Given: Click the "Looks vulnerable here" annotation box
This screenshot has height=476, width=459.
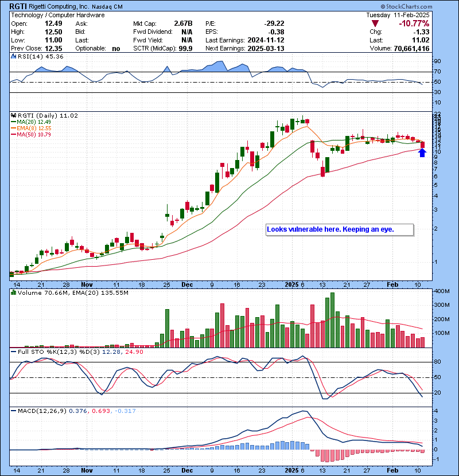Looking at the screenshot, I should 339,229.
